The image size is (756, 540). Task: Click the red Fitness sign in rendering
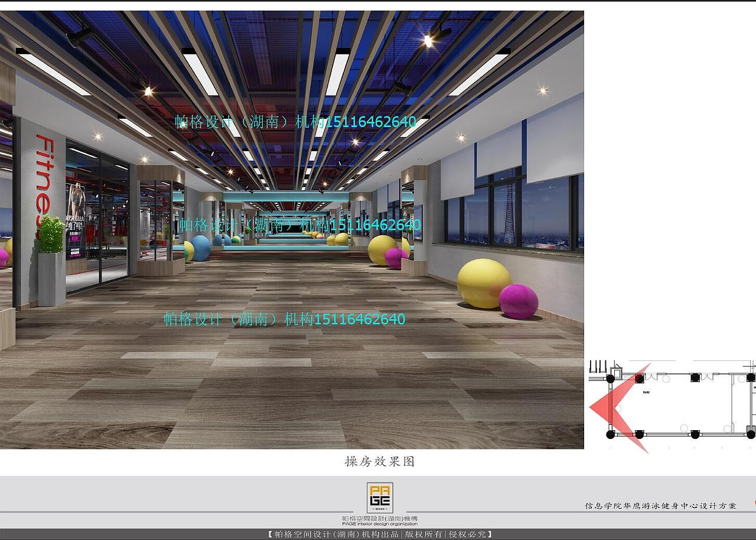44,187
